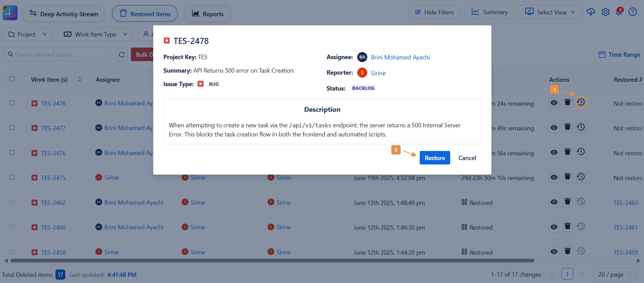Click the restore clock icon for TES-2478
The height and width of the screenshot is (283, 644).
pyautogui.click(x=581, y=103)
